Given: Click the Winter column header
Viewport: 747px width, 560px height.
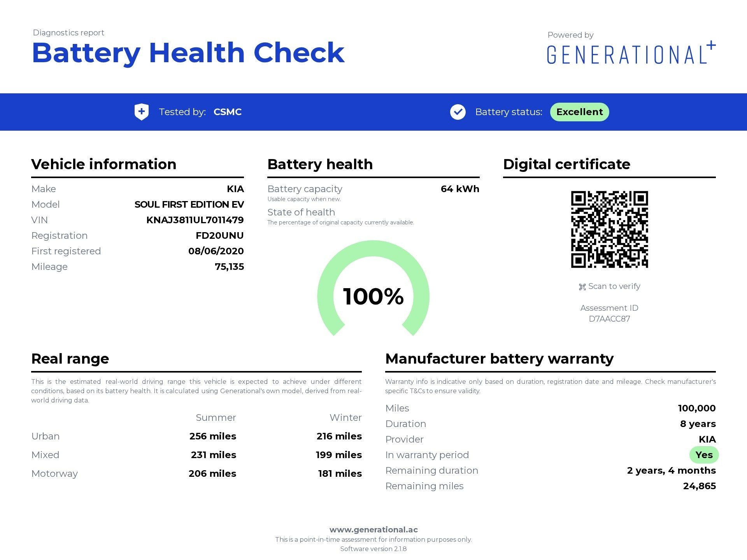Looking at the screenshot, I should point(345,417).
